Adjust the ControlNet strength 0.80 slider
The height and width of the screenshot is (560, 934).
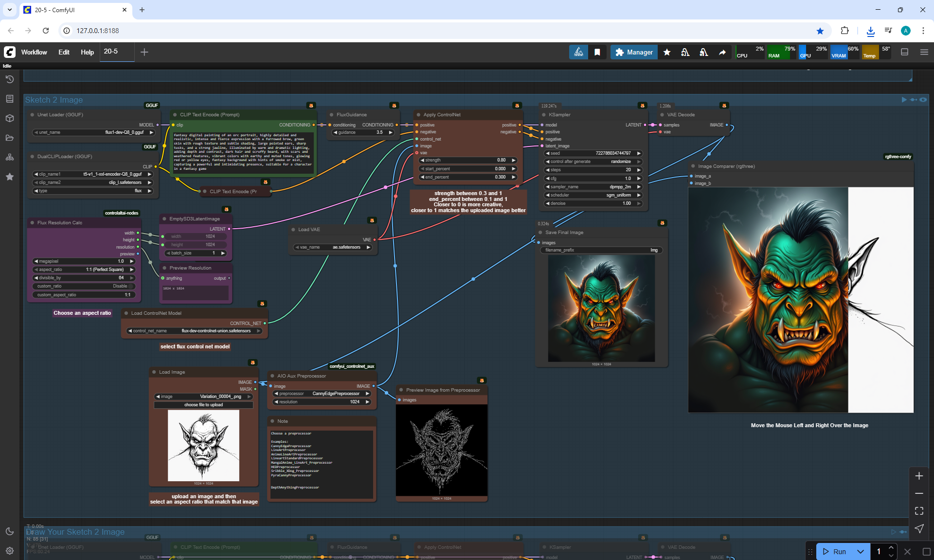[467, 160]
